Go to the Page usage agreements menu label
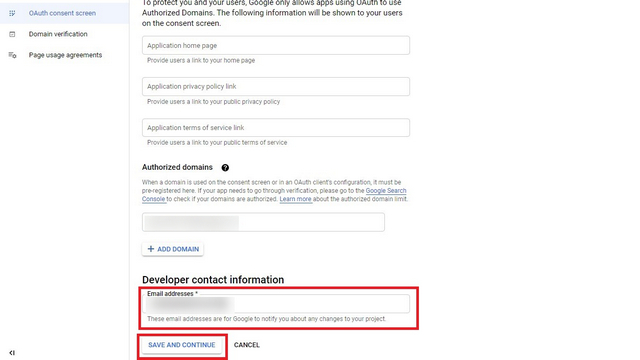The image size is (640, 360). coord(65,55)
